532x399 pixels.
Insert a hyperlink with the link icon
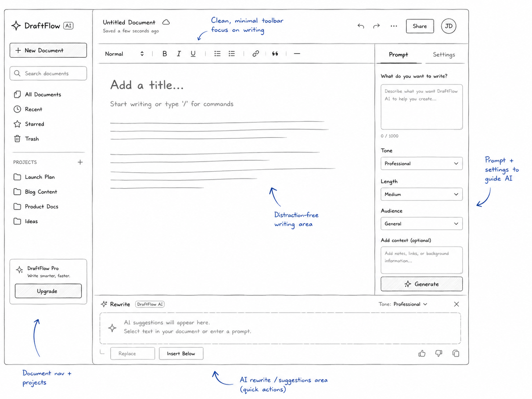point(256,54)
